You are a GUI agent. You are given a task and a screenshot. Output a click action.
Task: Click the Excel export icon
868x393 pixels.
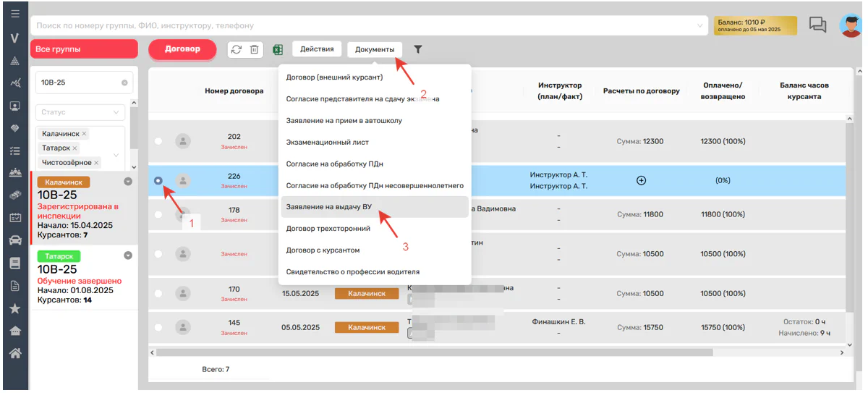(277, 49)
